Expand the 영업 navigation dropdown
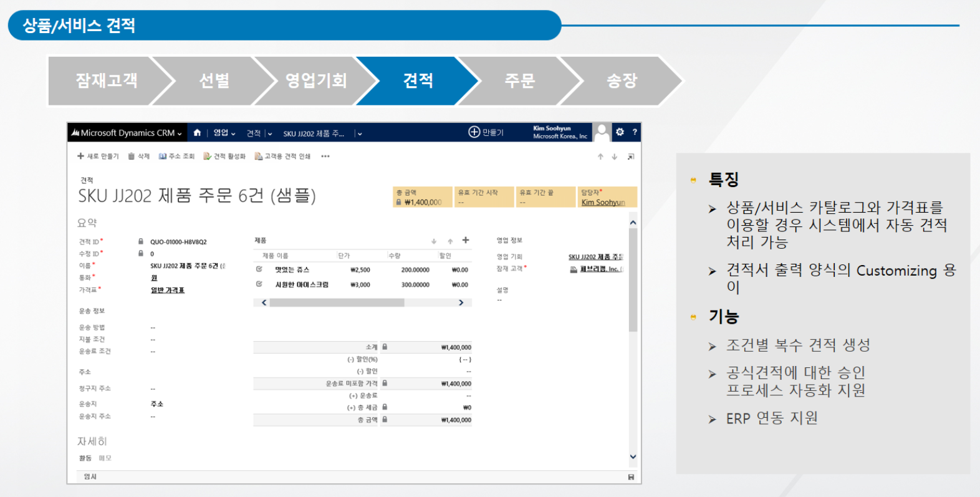 (x=224, y=133)
